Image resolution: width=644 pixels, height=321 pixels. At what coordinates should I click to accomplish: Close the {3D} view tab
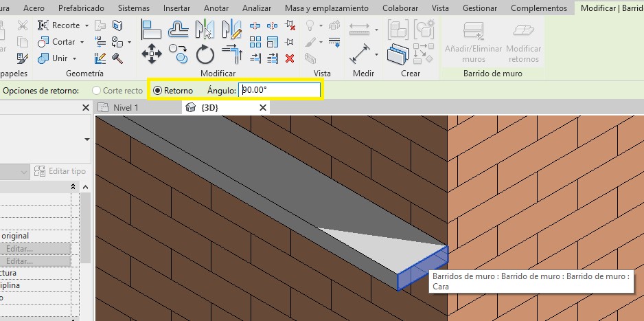(x=262, y=108)
